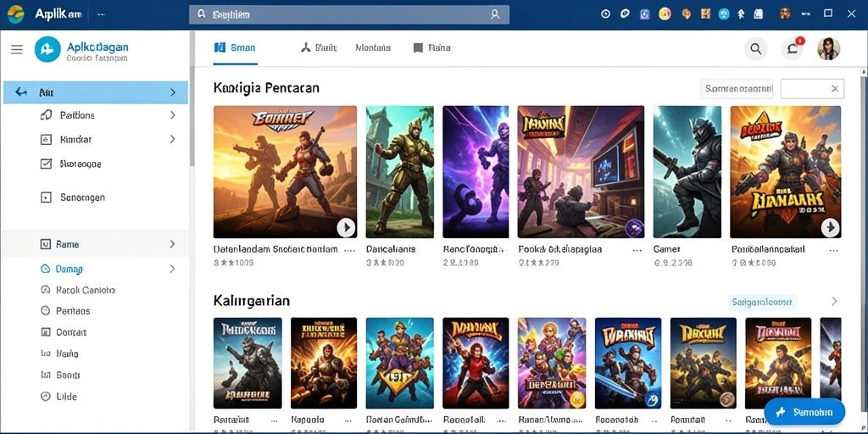Image resolution: width=868 pixels, height=434 pixels.
Task: Click the Rame sidebar icon
Action: [x=47, y=244]
